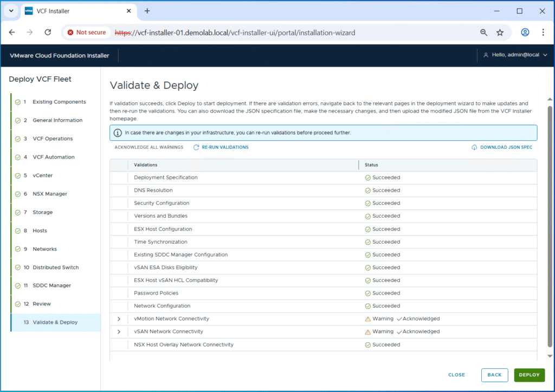Screen dimensions: 555x392
Task: Click the download JSON spec cloud icon
Action: click(x=474, y=147)
